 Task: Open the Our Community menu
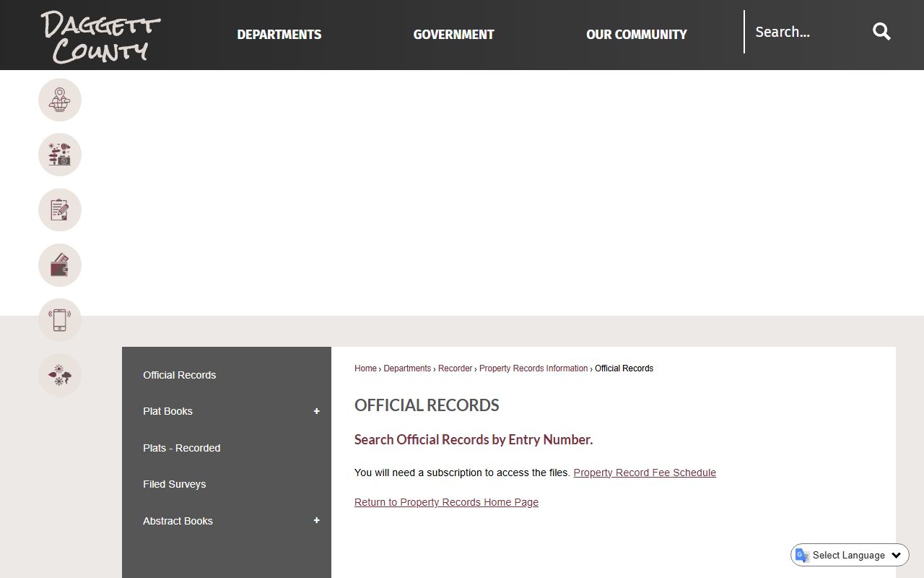pyautogui.click(x=637, y=35)
